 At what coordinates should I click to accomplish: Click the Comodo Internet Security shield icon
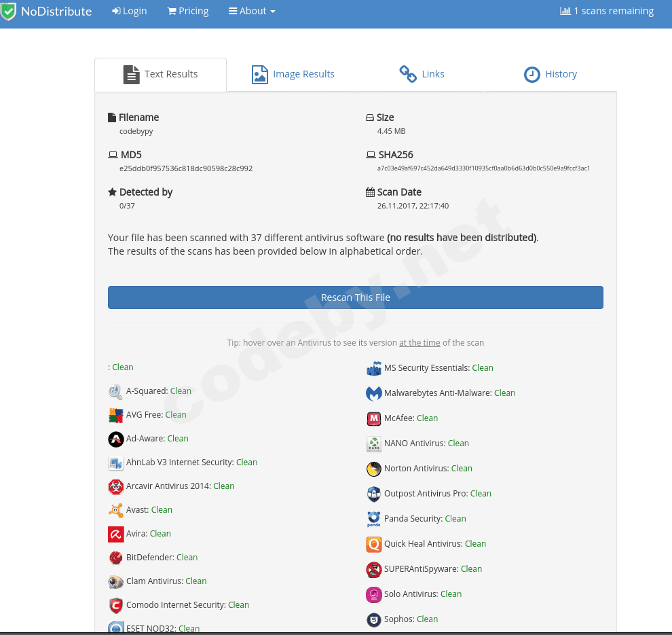pos(115,605)
